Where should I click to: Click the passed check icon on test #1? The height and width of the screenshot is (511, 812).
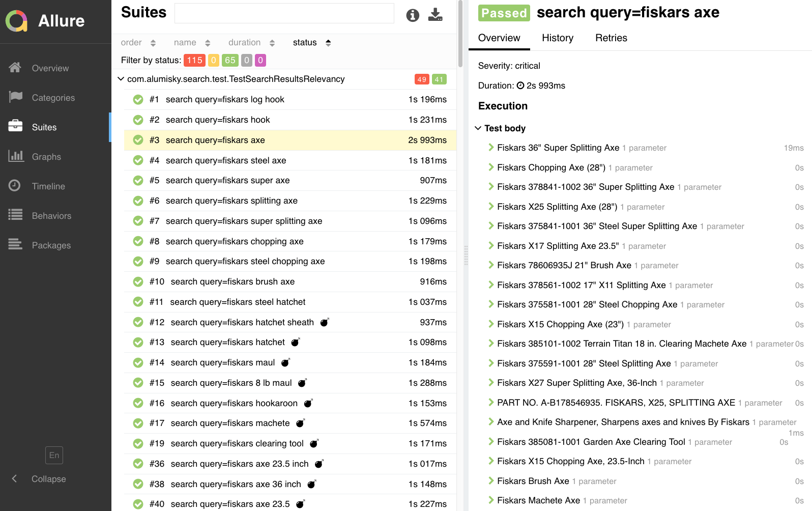click(138, 100)
